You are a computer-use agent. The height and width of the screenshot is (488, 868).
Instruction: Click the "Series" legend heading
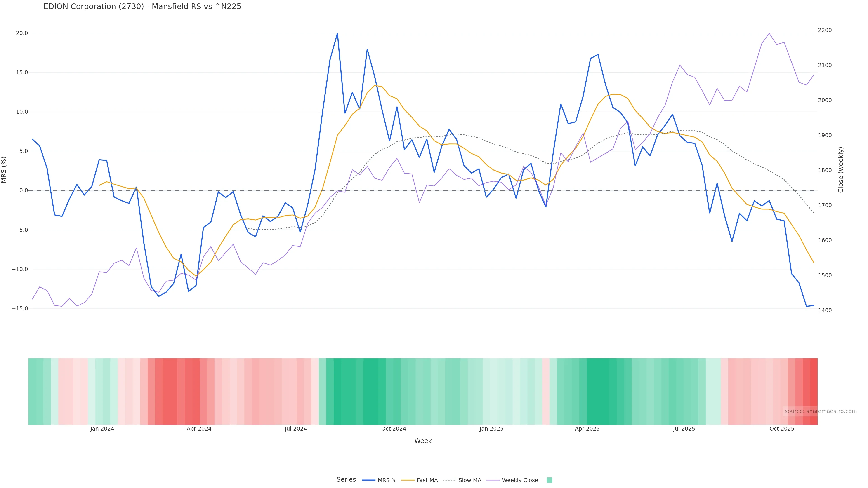tap(346, 480)
